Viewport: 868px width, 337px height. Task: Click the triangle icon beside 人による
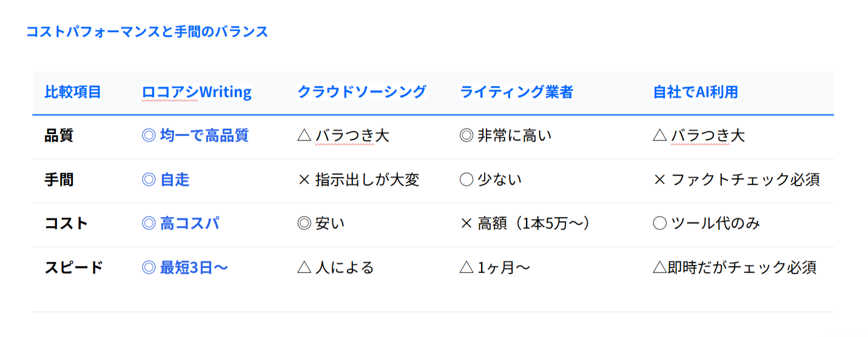304,267
